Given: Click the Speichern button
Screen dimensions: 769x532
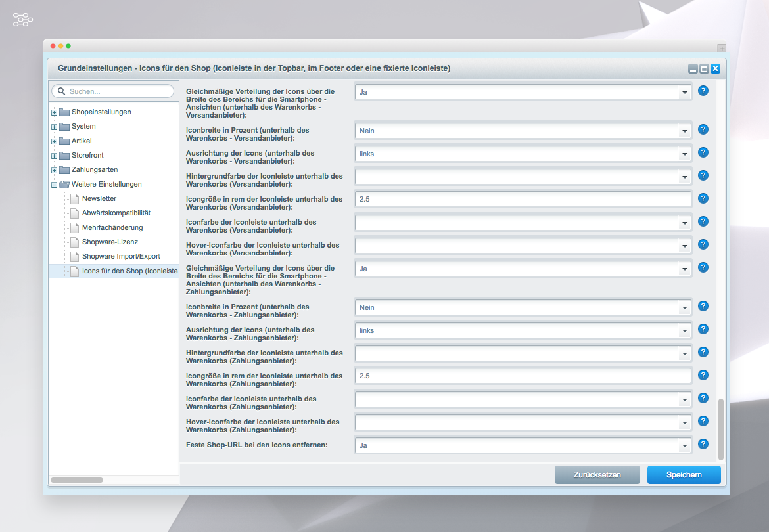Looking at the screenshot, I should point(684,475).
